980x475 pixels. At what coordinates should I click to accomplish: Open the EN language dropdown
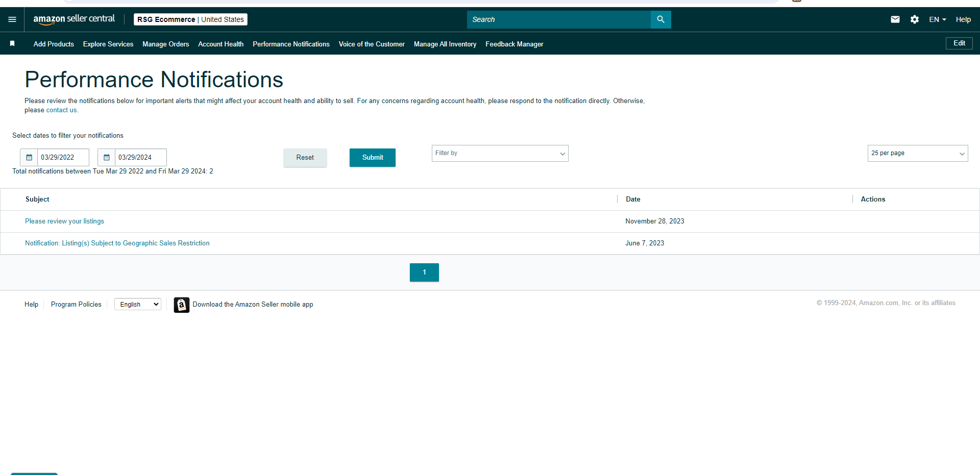point(938,19)
